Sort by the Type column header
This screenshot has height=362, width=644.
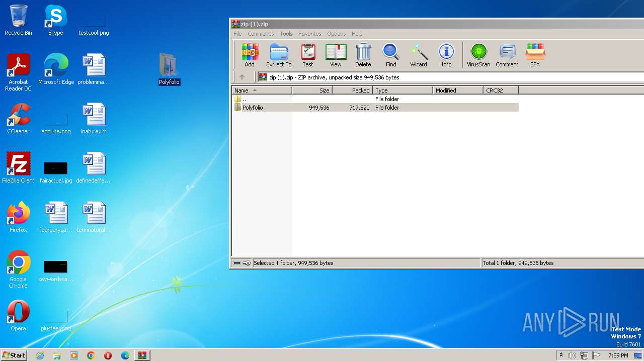pos(403,90)
